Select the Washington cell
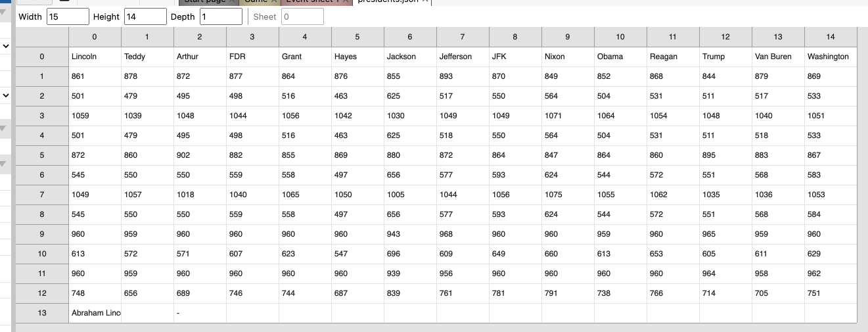Image resolution: width=868 pixels, height=332 pixels. click(x=831, y=57)
